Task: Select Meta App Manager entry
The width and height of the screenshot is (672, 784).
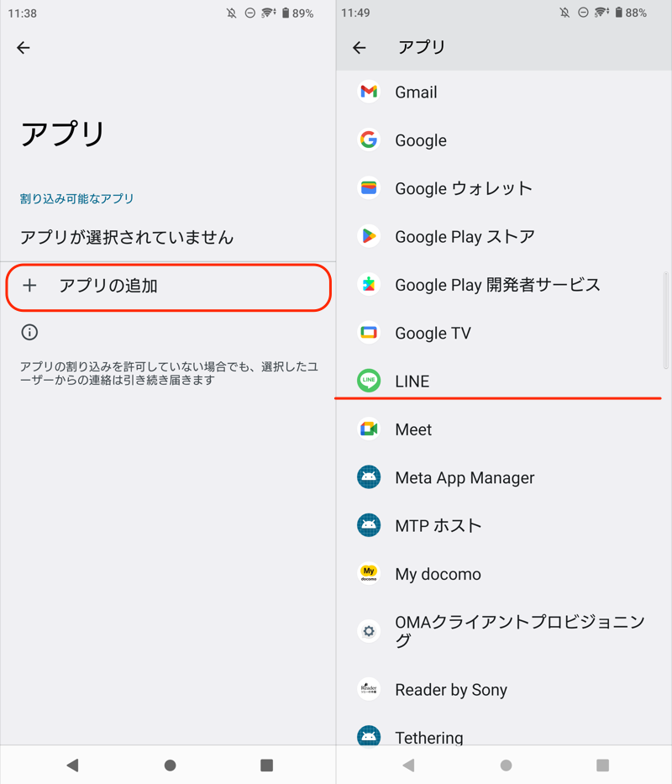Action: point(465,478)
